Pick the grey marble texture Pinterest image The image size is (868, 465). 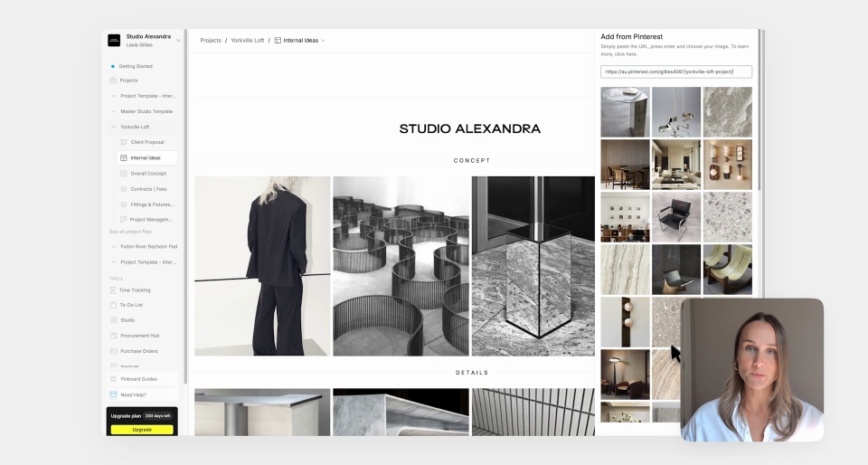pyautogui.click(x=727, y=112)
